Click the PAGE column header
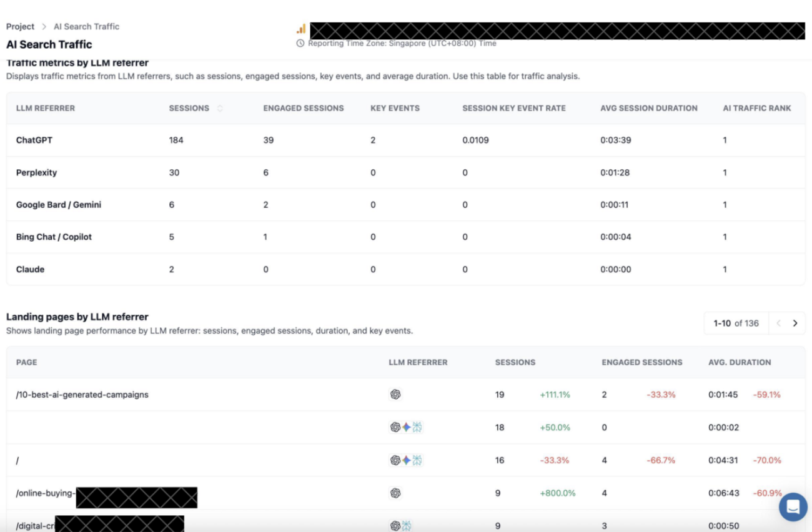Viewport: 812px width, 532px height. click(x=27, y=363)
